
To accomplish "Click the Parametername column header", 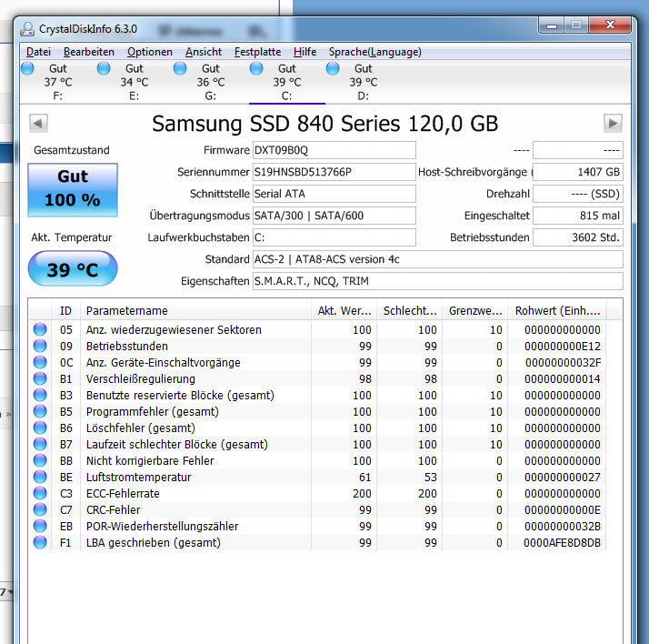I will click(195, 310).
